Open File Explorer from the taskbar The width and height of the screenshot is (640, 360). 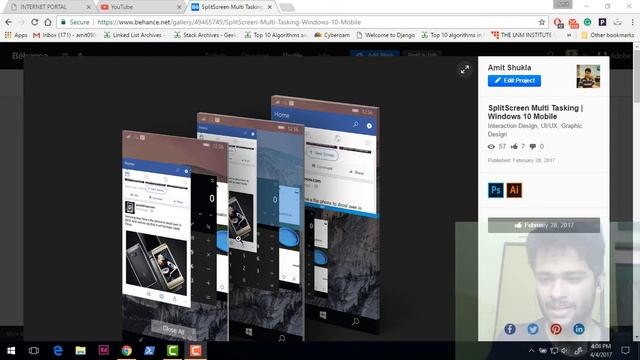tap(80, 350)
